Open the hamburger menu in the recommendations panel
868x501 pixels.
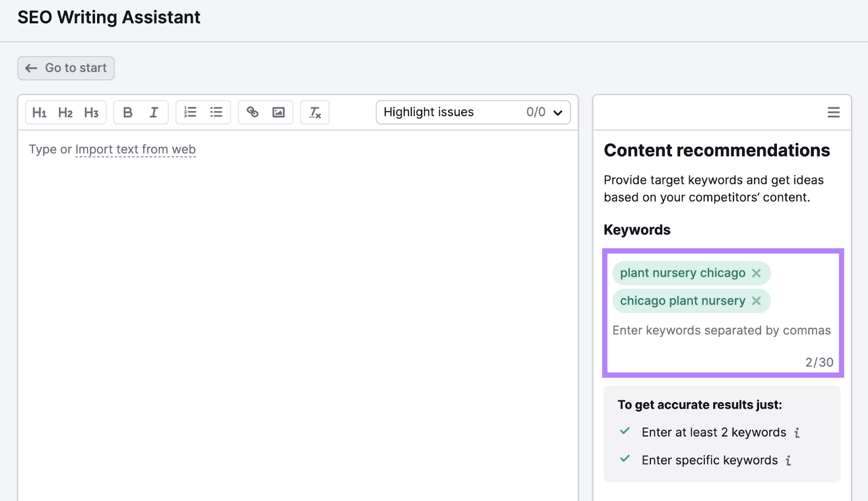point(833,112)
